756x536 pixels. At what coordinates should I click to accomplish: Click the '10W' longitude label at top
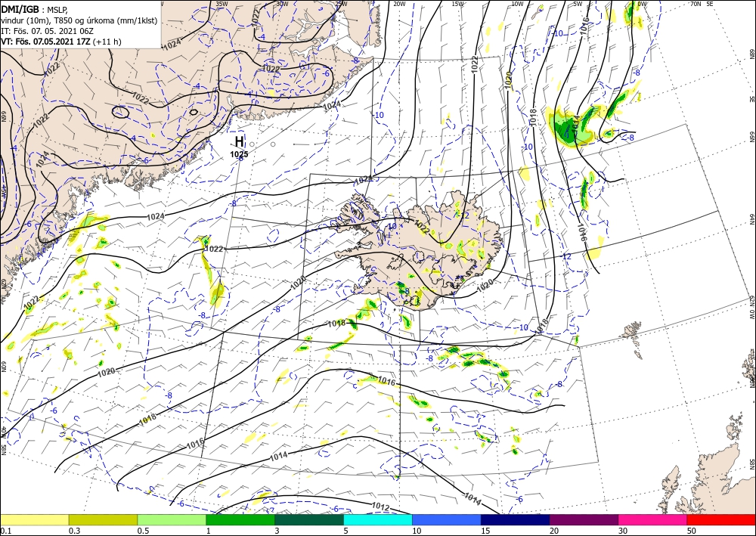pyautogui.click(x=517, y=4)
